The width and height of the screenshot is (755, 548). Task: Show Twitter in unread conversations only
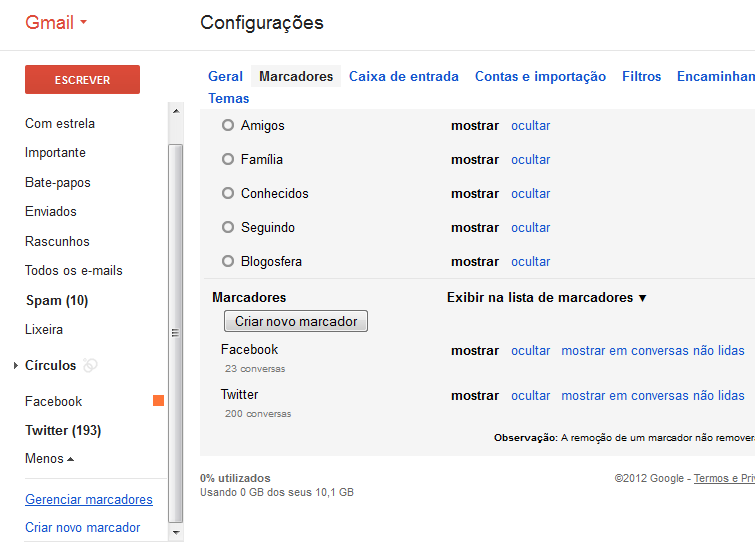coord(653,395)
